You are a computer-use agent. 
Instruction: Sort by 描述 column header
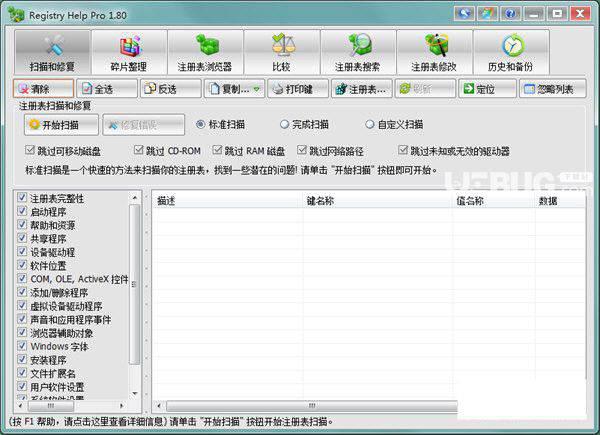[228, 200]
